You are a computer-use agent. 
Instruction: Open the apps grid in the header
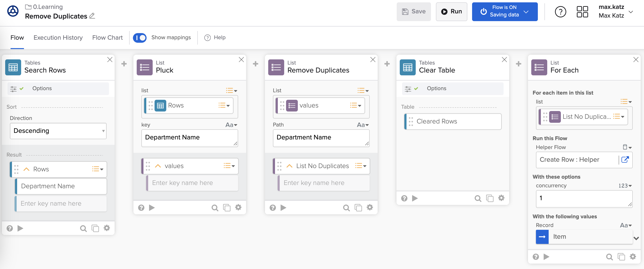(582, 12)
